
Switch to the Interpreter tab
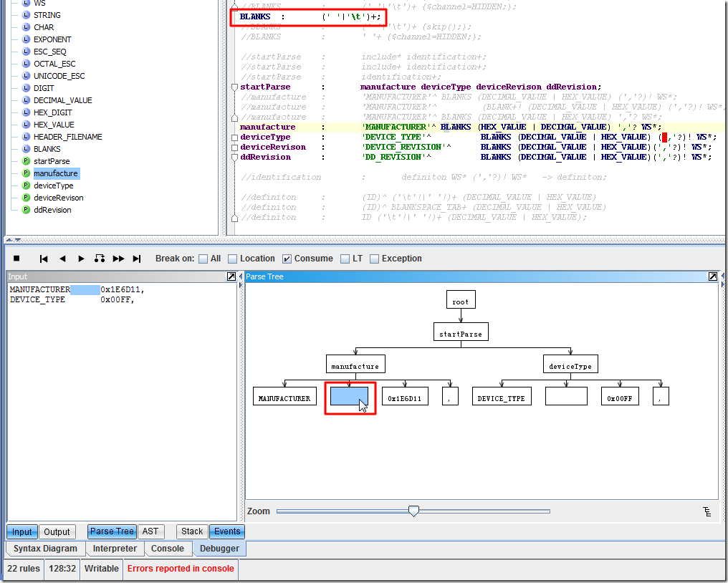tap(115, 549)
